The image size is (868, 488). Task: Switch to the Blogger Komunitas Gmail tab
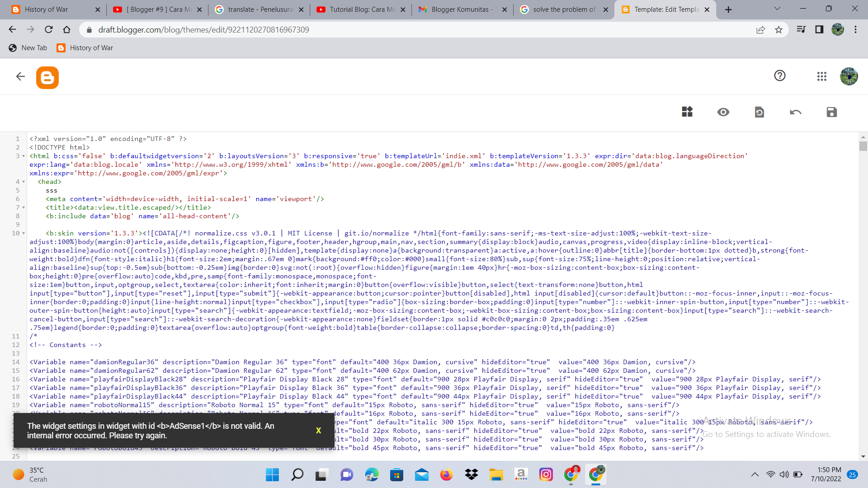coord(459,9)
